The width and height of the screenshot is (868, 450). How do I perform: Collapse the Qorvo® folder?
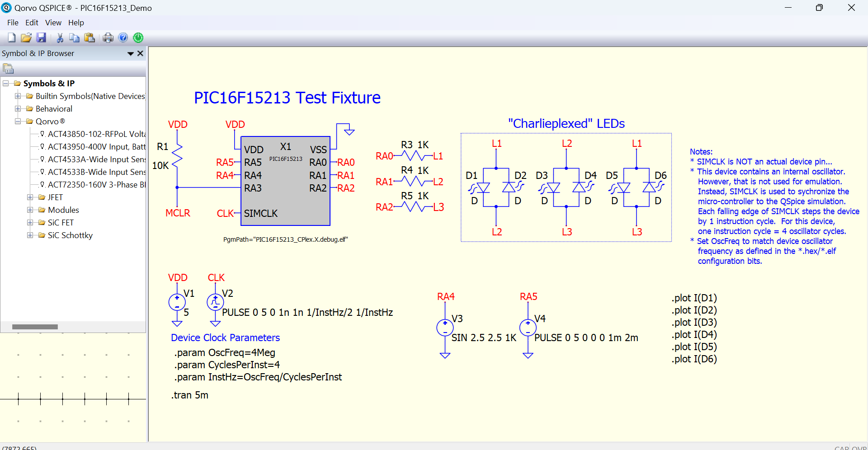tap(18, 121)
